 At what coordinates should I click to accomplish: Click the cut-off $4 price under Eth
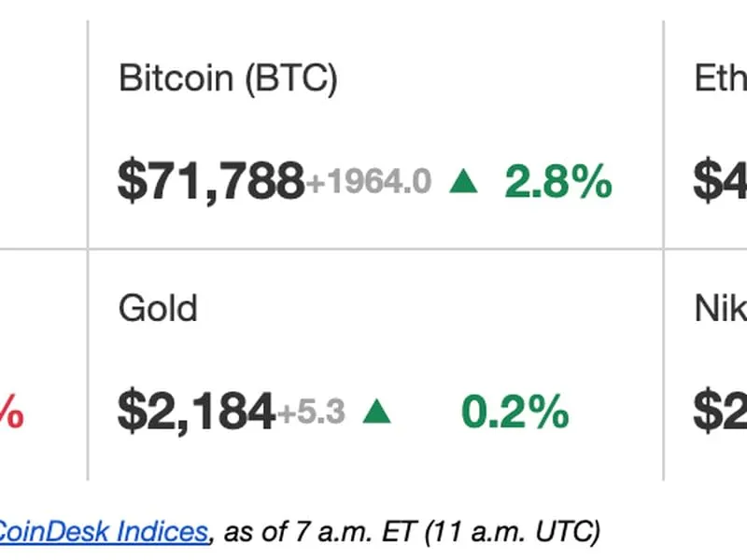[x=720, y=181]
